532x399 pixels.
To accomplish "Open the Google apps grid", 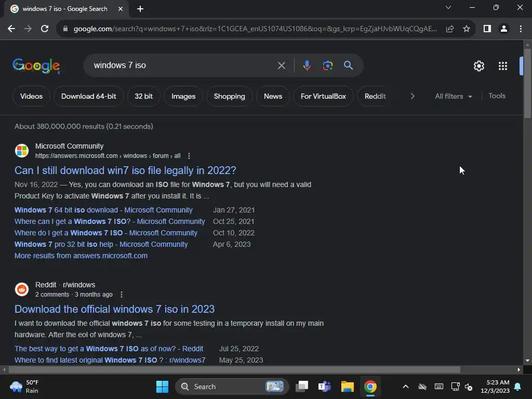I will coord(503,66).
